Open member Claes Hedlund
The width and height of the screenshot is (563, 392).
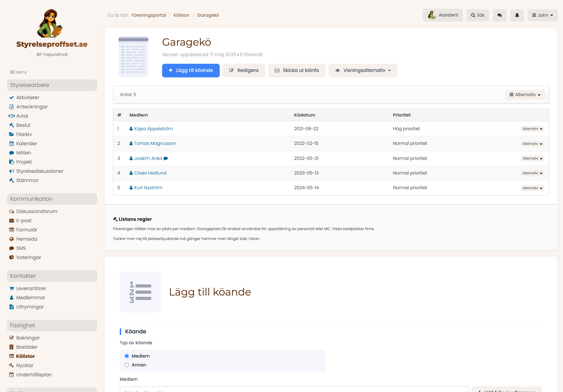click(150, 173)
